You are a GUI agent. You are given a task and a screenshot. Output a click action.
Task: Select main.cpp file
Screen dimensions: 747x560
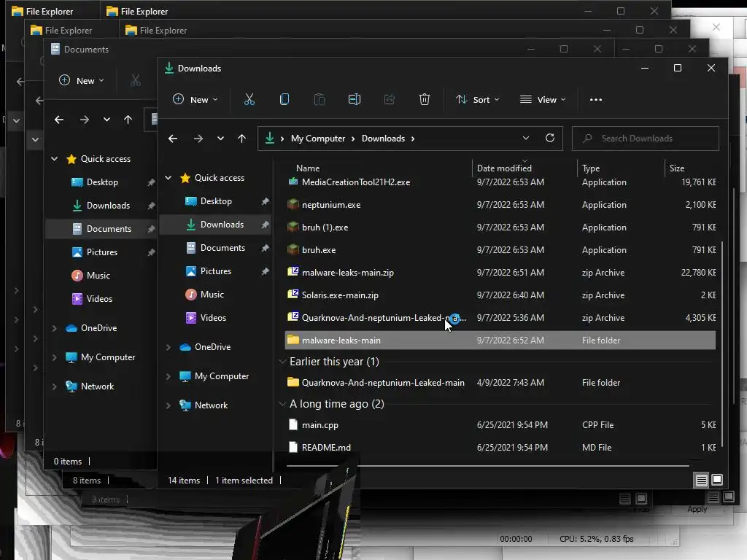pyautogui.click(x=320, y=425)
